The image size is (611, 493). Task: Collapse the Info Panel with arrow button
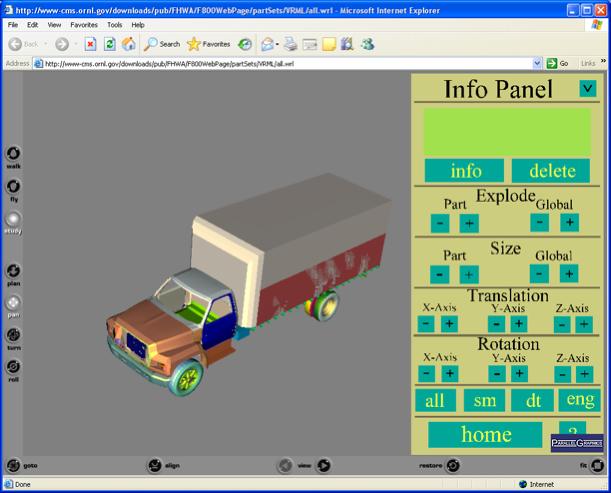587,88
